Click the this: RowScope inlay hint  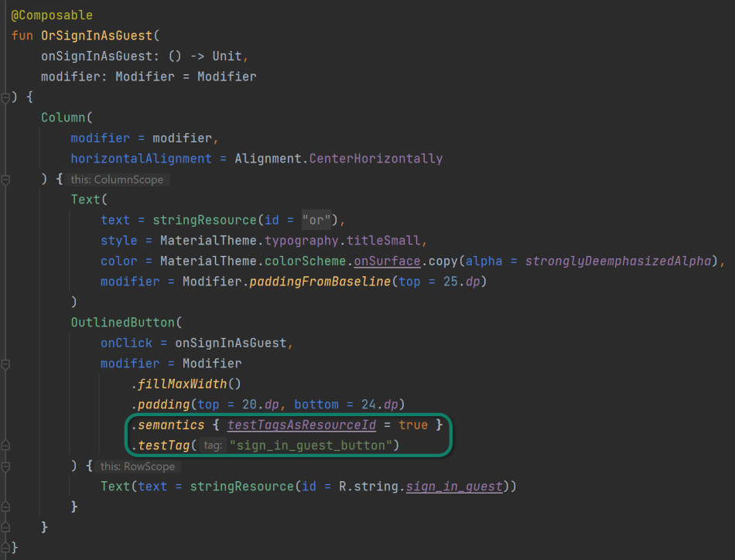[138, 466]
